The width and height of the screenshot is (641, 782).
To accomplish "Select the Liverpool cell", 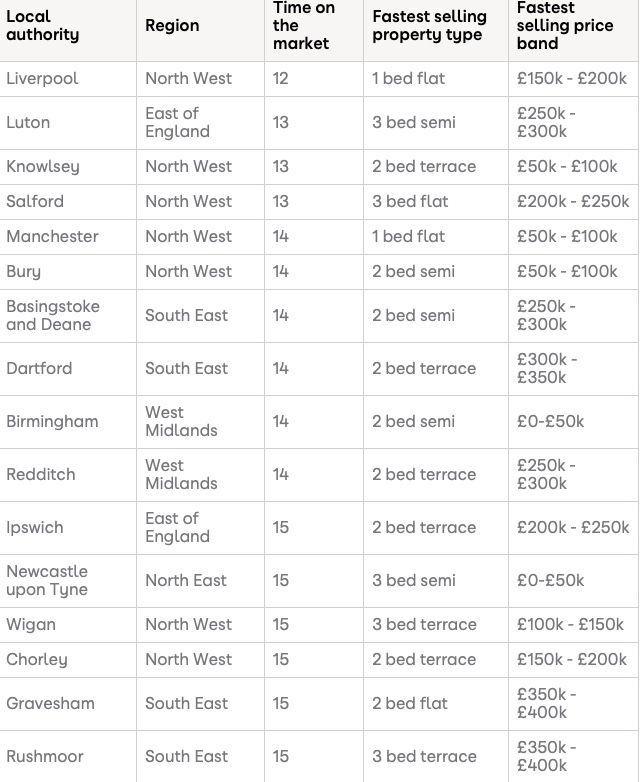I will (x=42, y=79).
